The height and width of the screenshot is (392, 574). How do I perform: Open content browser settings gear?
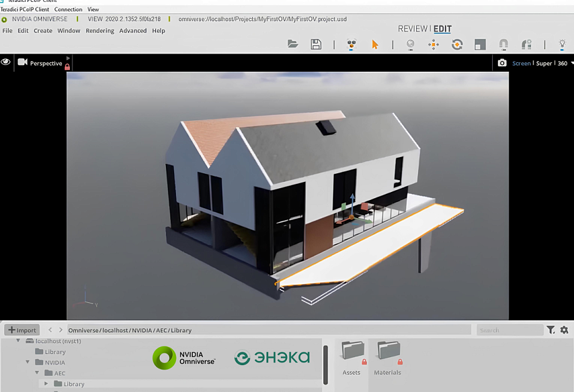pos(564,330)
